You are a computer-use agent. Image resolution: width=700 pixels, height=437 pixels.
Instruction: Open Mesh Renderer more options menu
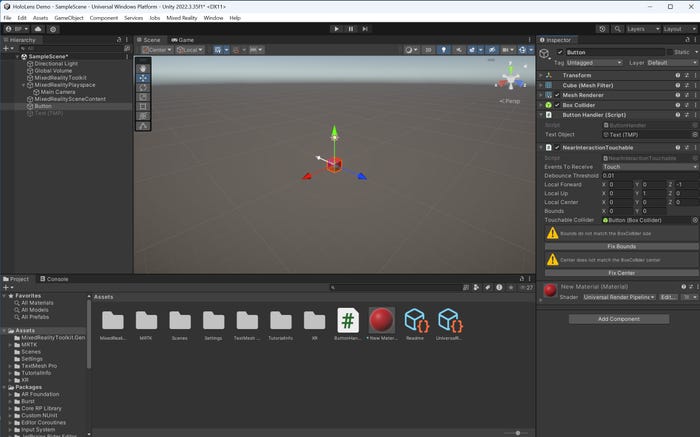tap(695, 95)
